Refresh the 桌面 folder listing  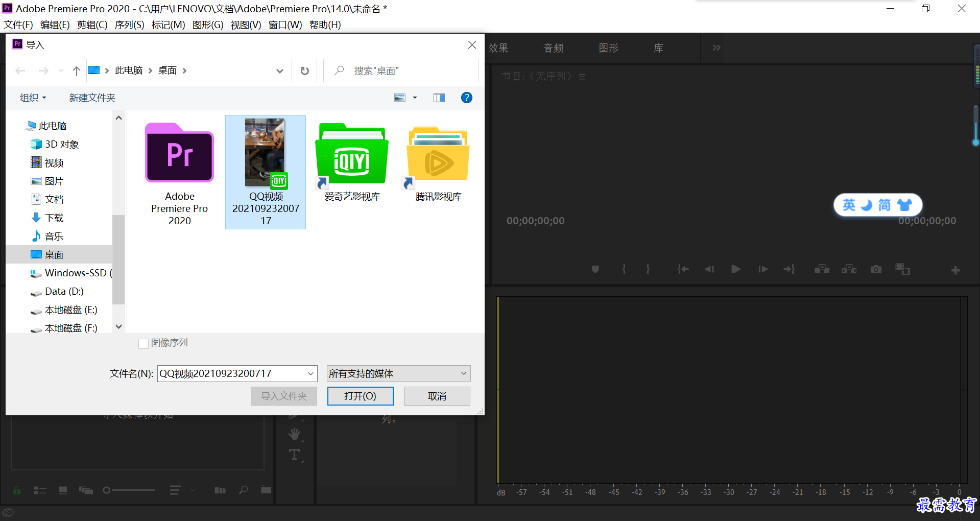pyautogui.click(x=304, y=71)
